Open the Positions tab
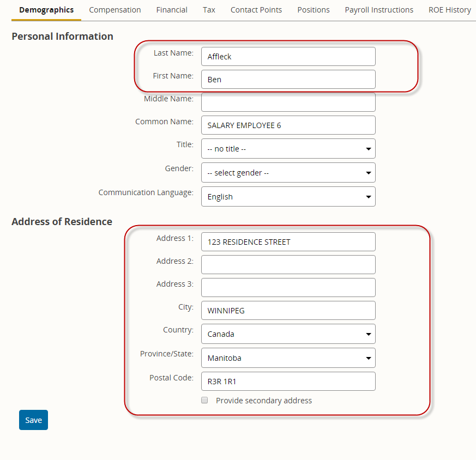The image size is (476, 460). click(314, 10)
